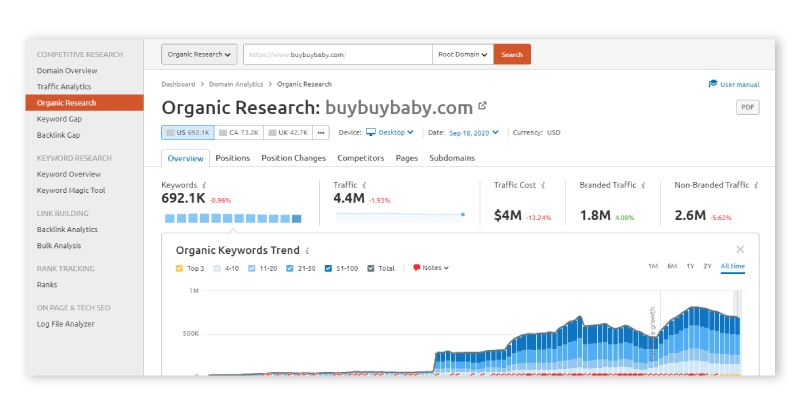
Task: Click the desktop monitor device icon
Action: pyautogui.click(x=371, y=132)
